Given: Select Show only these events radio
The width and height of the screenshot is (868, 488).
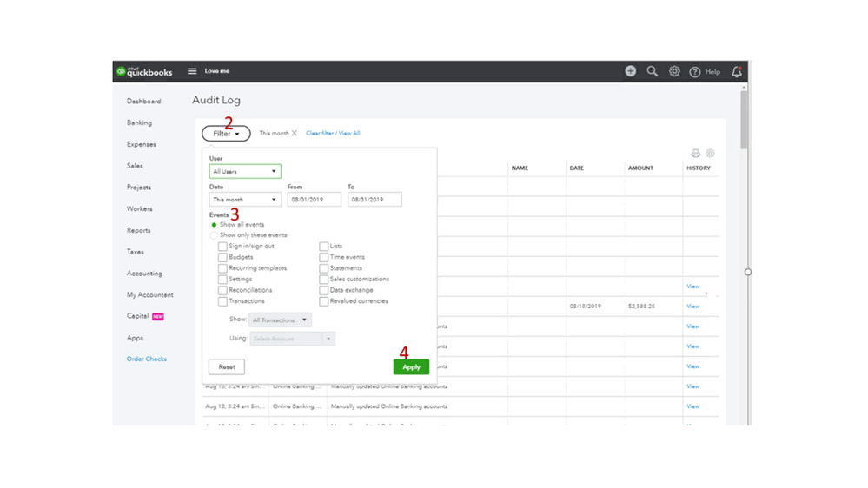Looking at the screenshot, I should tap(214, 235).
